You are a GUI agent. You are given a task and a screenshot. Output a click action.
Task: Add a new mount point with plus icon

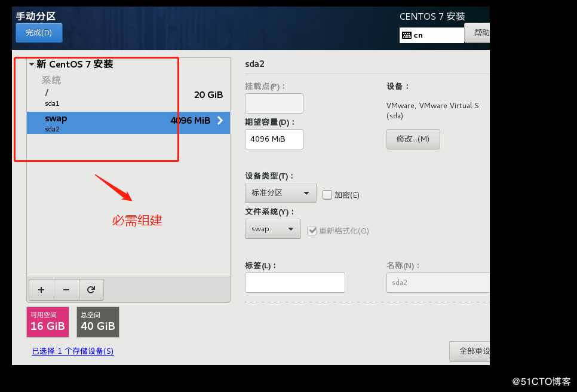pos(41,290)
